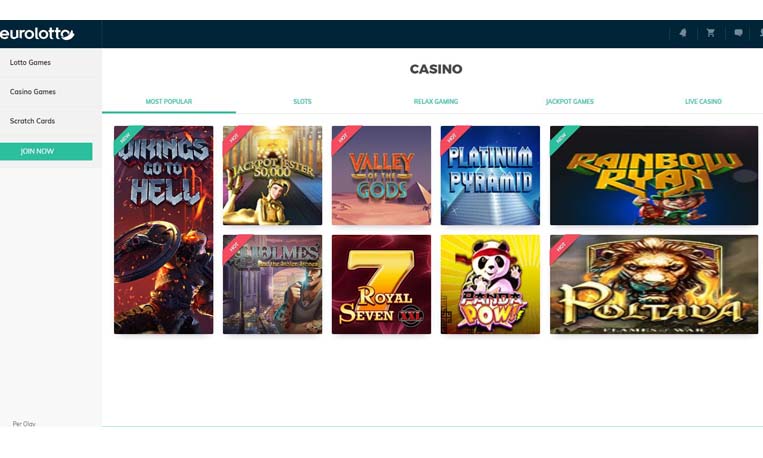The height and width of the screenshot is (458, 763).
Task: Open Valley of the Gods game
Action: point(382,175)
